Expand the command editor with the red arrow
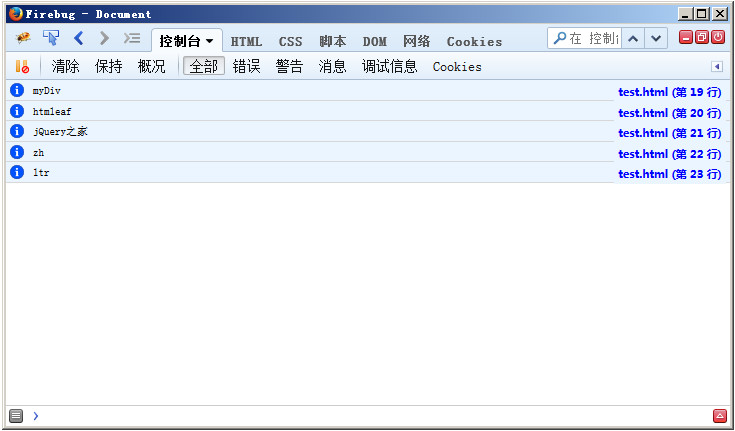Screen dimensions: 735x431 (x=720, y=416)
